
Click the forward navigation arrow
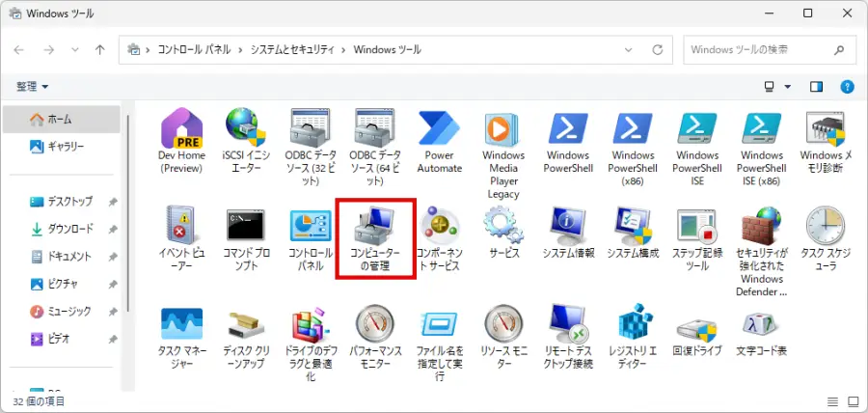tap(49, 50)
